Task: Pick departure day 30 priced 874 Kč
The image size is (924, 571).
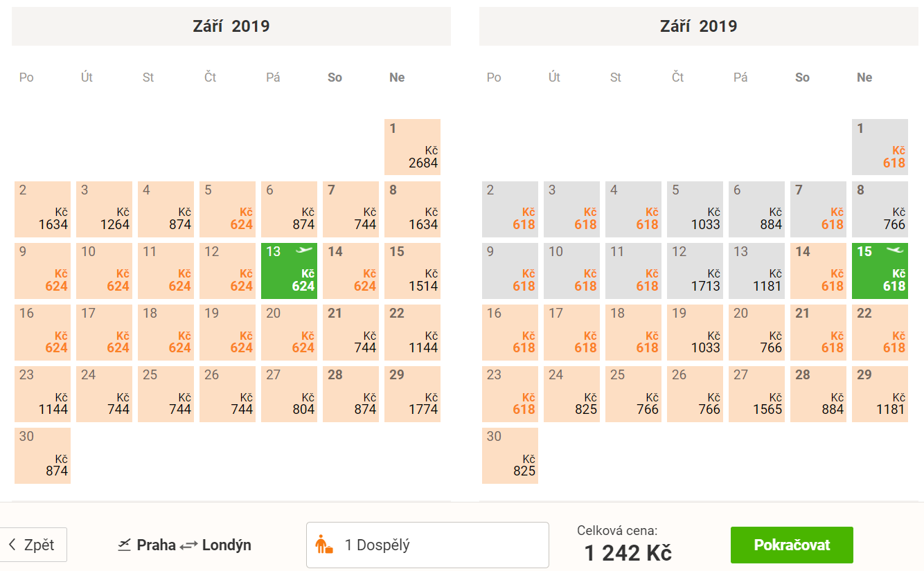Action: tap(42, 455)
